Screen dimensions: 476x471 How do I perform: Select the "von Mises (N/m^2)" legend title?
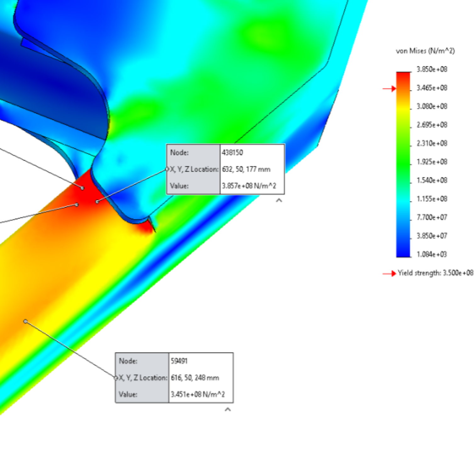[x=425, y=51]
